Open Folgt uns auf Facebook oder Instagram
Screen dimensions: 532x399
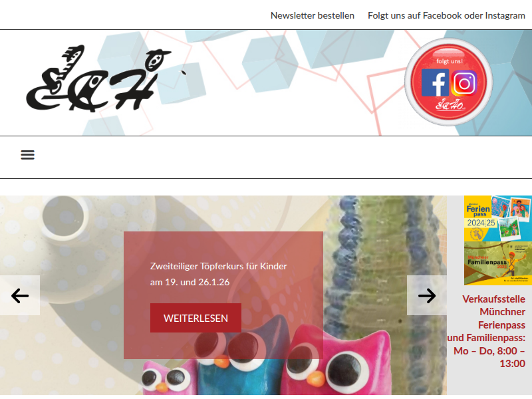click(446, 15)
